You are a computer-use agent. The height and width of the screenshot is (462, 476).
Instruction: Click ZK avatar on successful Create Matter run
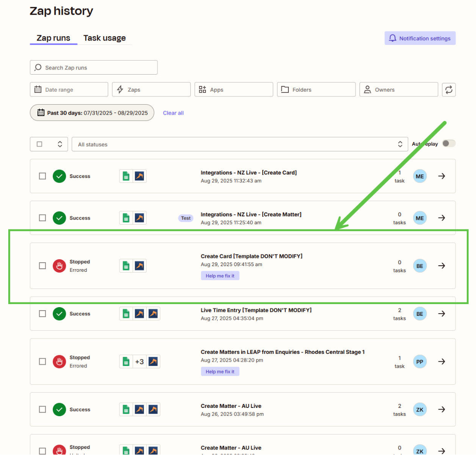click(x=420, y=410)
